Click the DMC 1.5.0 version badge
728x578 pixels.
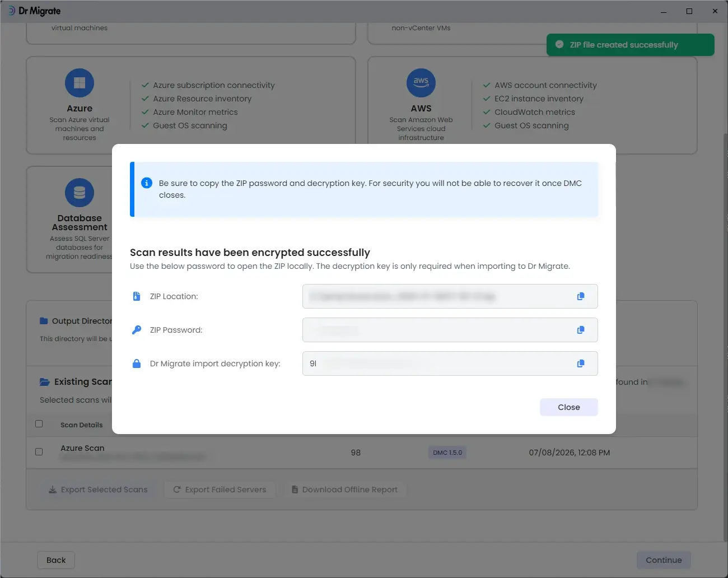(447, 453)
